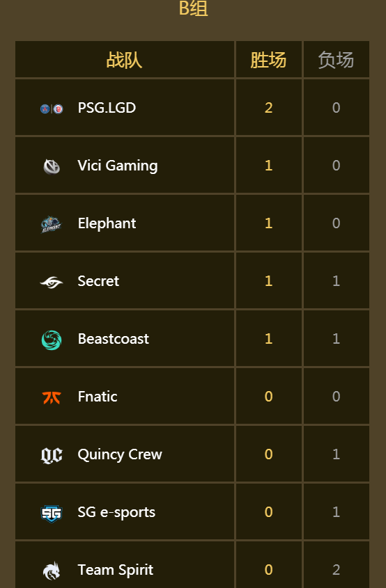Screen dimensions: 386x588
Task: Open the Quincy Crew team name
Action: tap(120, 454)
